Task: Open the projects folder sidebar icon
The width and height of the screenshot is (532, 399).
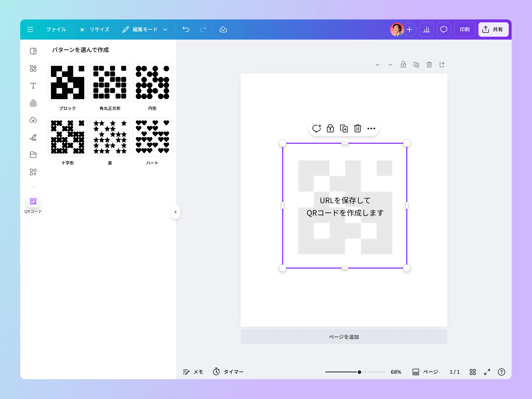Action: pyautogui.click(x=33, y=155)
